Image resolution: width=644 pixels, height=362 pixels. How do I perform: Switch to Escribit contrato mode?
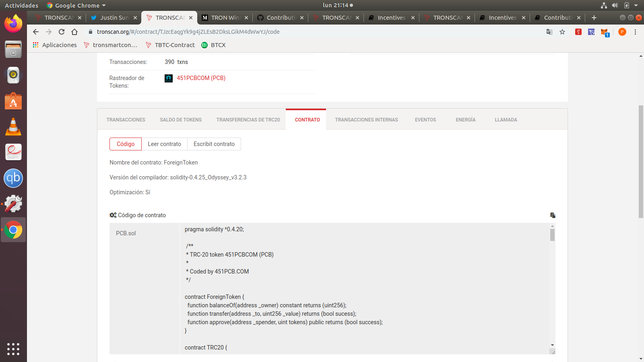(x=214, y=144)
